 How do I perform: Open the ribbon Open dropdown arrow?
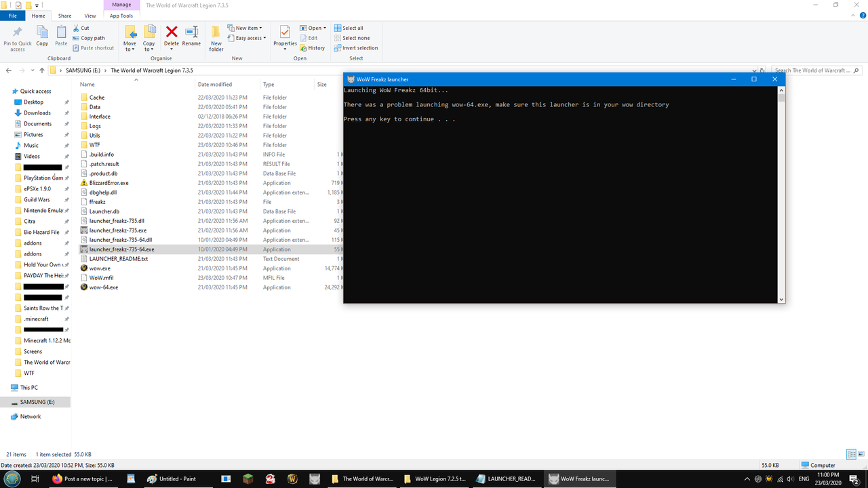(x=325, y=28)
